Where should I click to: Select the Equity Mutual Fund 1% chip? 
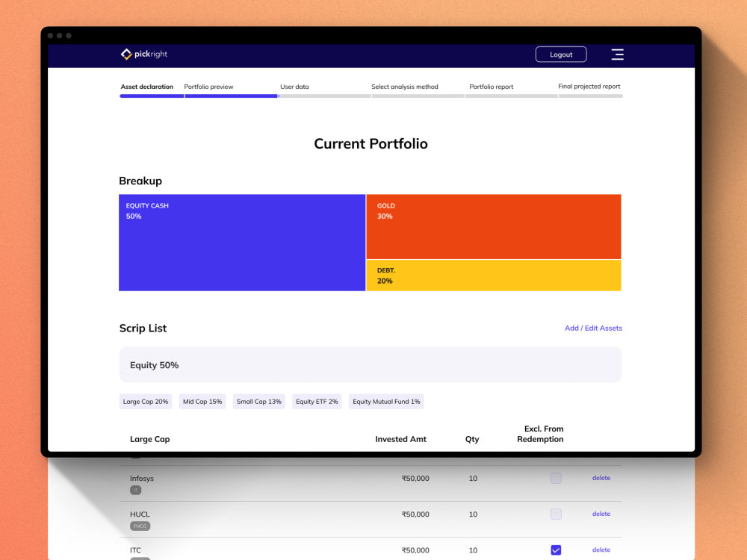tap(386, 402)
